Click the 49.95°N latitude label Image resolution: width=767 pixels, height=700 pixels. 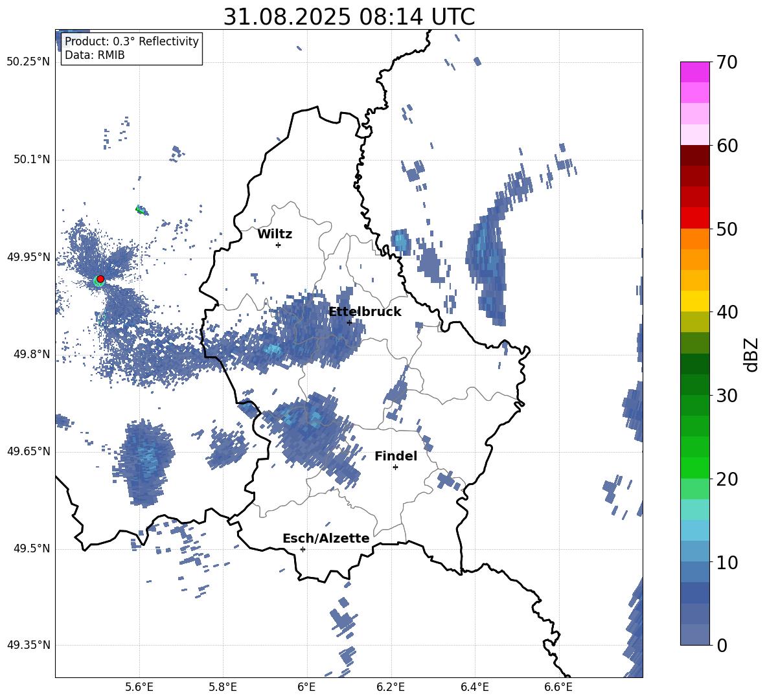pyautogui.click(x=29, y=256)
